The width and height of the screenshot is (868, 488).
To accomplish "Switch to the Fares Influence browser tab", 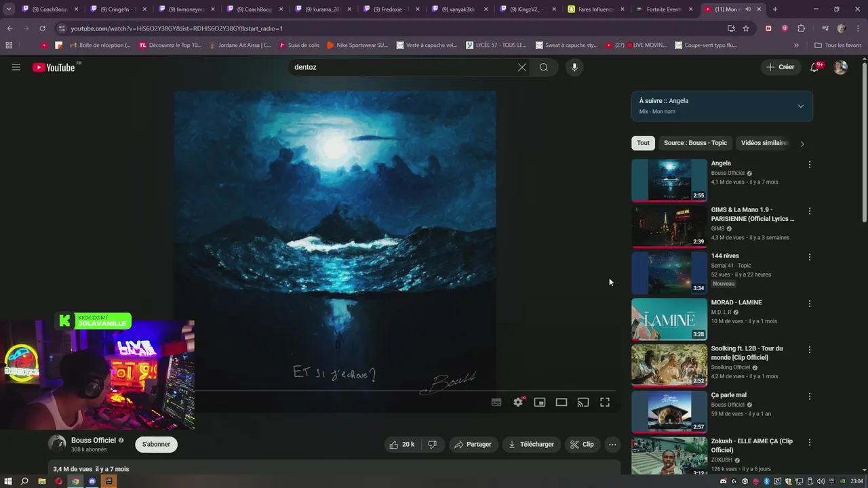I will tap(595, 9).
